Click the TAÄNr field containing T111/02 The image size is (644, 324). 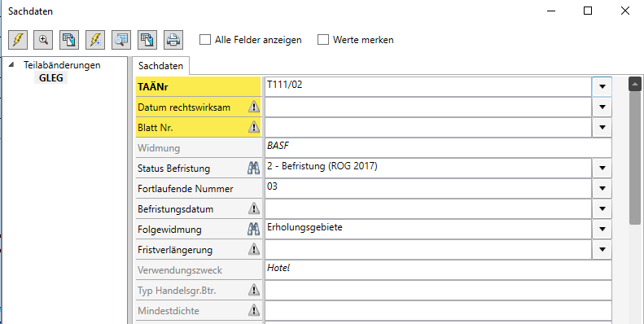(x=428, y=86)
